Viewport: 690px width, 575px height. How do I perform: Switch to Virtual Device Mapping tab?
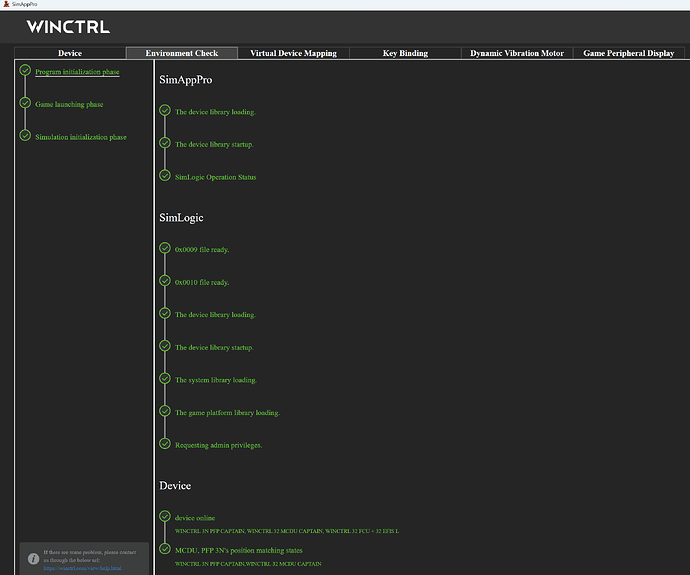(293, 53)
